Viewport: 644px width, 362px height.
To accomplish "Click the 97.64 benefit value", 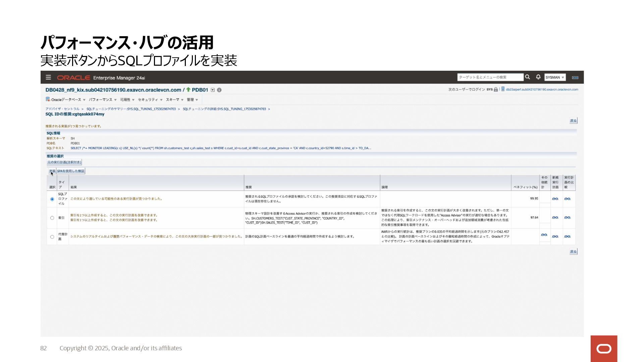I will pyautogui.click(x=534, y=218).
